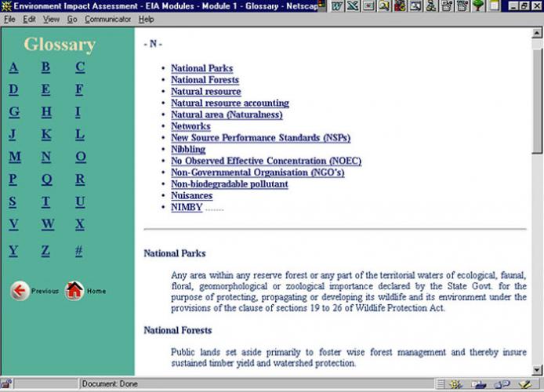Click the 'Document: Done' status text
This screenshot has height=392, width=544.
pos(110,384)
